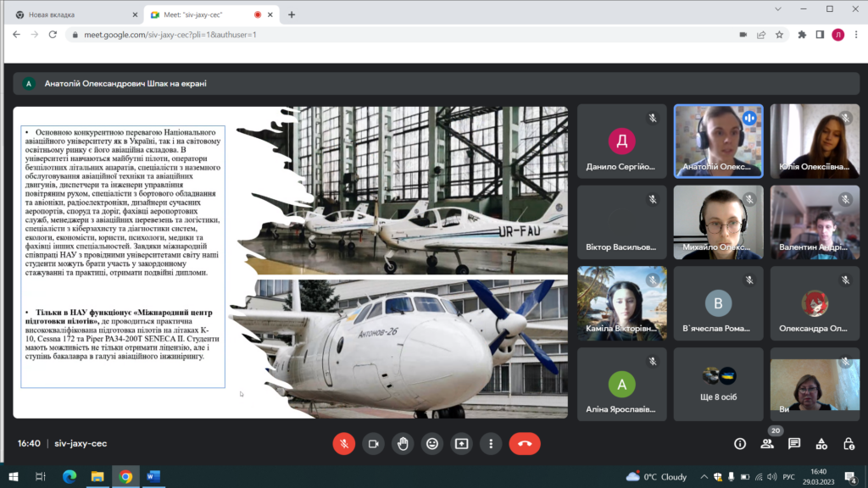Open the activities shapes icon
The height and width of the screenshot is (488, 868).
[821, 443]
